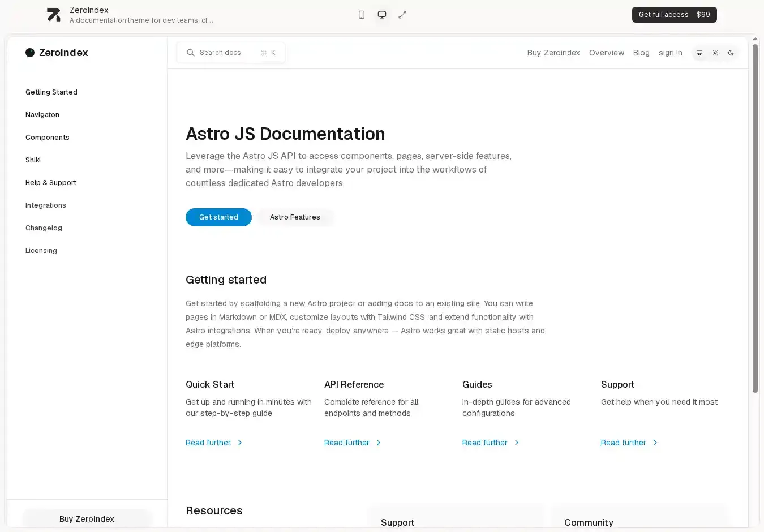Viewport: 764px width, 532px height.
Task: Open Getting Started sidebar item
Action: (51, 92)
